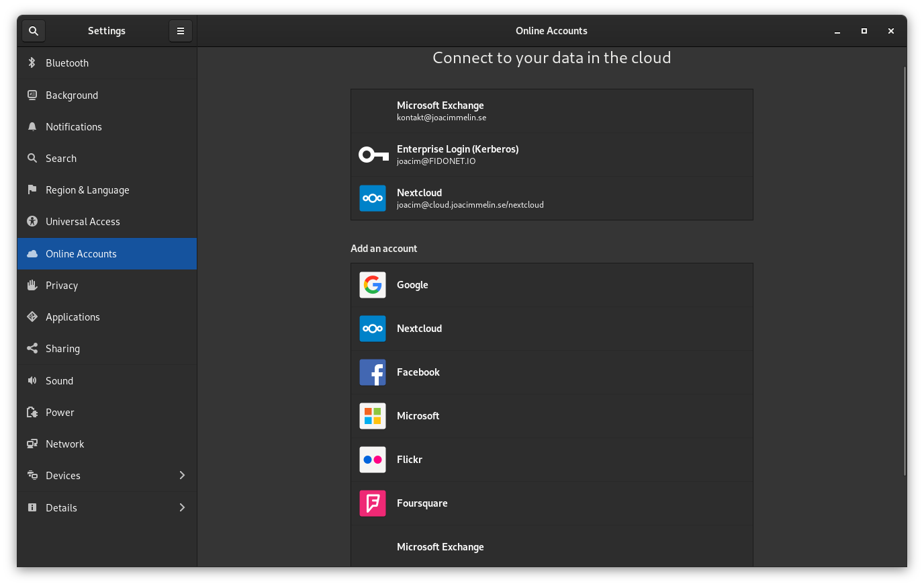Click the Flickr logo icon
The image size is (924, 586).
click(x=373, y=460)
